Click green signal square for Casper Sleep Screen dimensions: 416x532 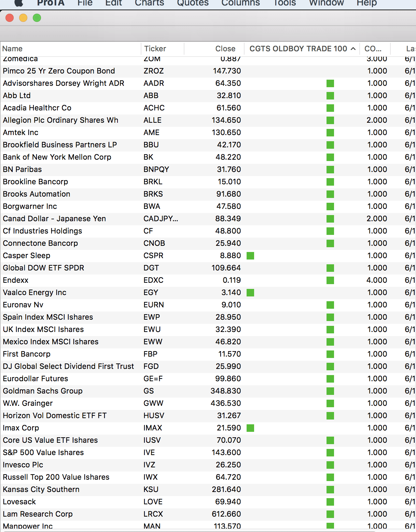[x=250, y=256]
